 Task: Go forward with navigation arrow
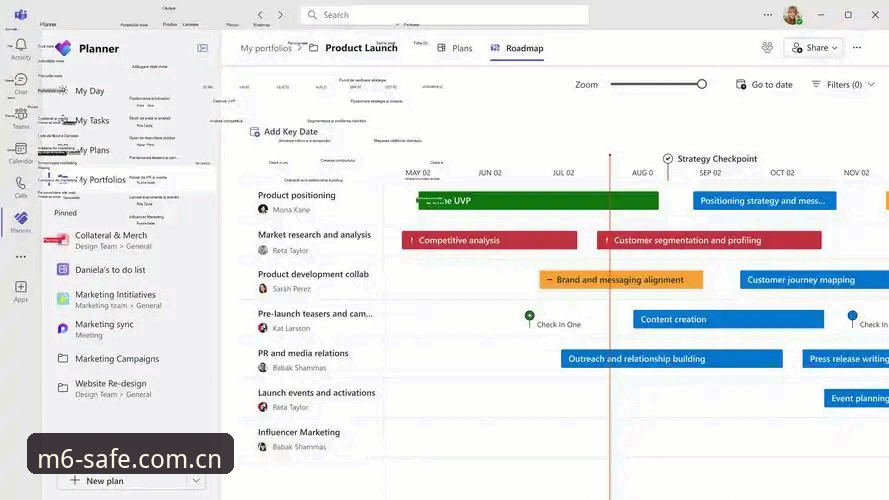coord(280,15)
